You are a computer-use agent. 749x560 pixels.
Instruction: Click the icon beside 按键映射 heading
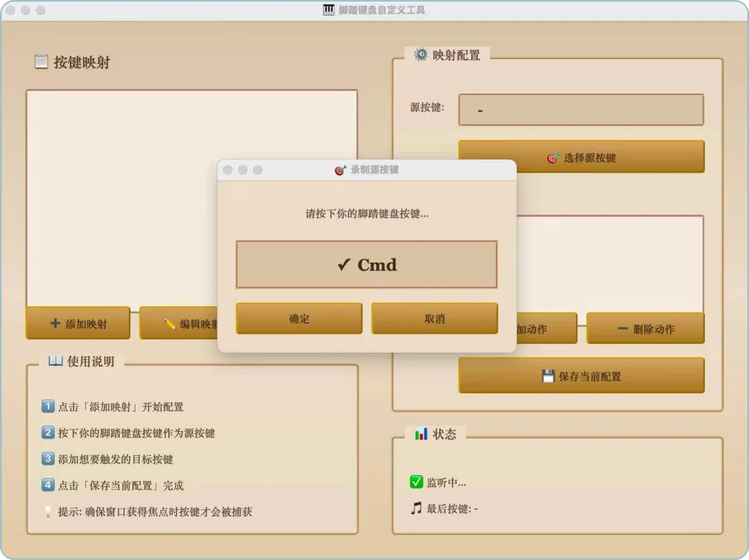tap(41, 62)
